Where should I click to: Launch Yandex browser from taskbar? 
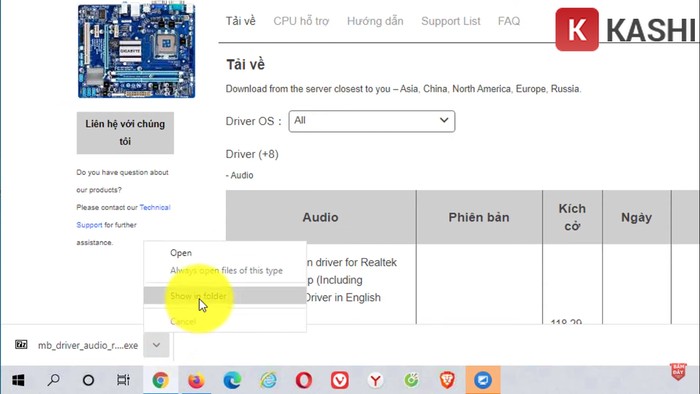tap(375, 380)
